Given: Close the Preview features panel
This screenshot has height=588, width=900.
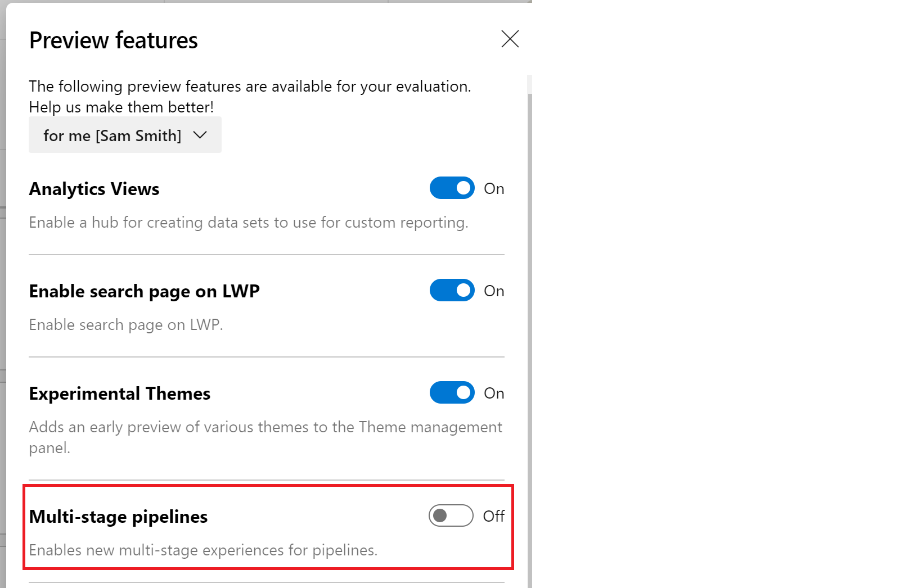Looking at the screenshot, I should coord(510,39).
